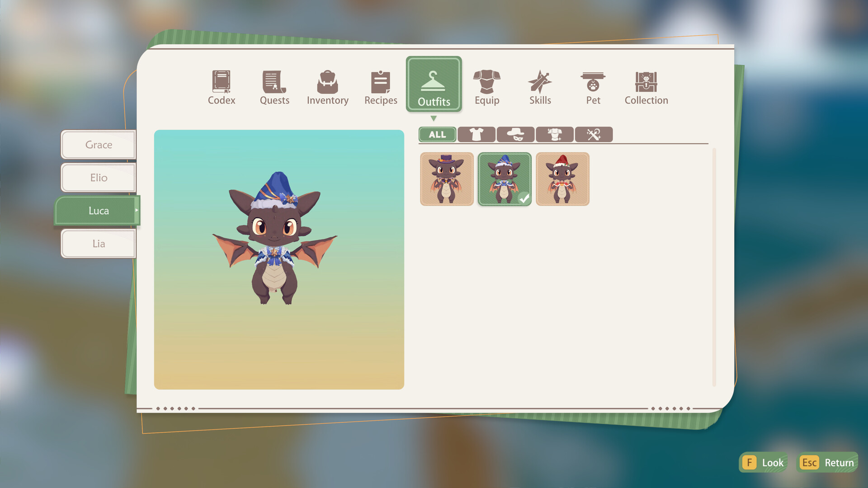The height and width of the screenshot is (488, 868).
Task: Open the Inventory backpack icon
Action: coord(327,87)
